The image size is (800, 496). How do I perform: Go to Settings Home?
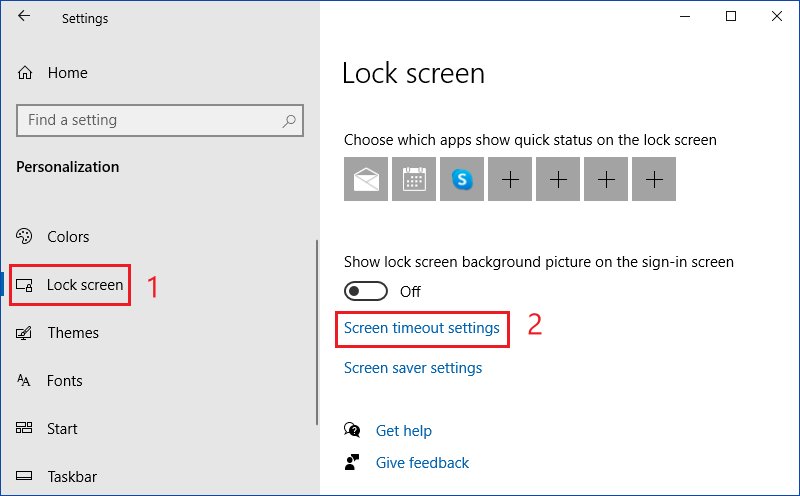pos(66,73)
